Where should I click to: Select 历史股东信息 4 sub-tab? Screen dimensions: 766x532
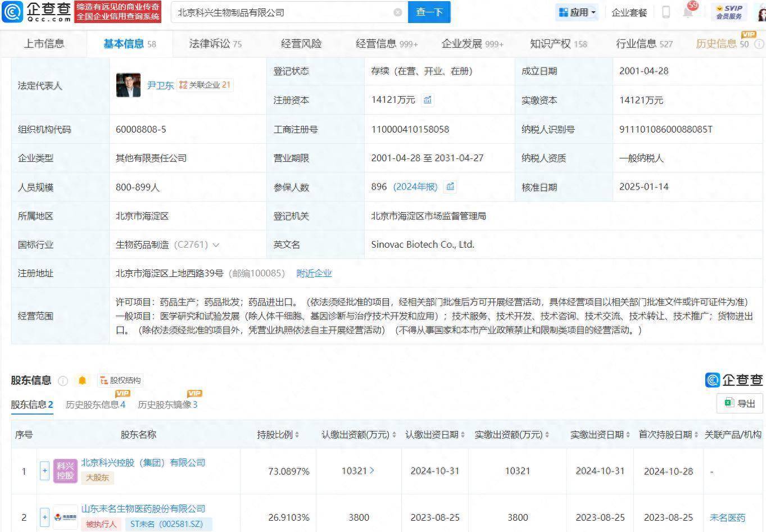96,404
